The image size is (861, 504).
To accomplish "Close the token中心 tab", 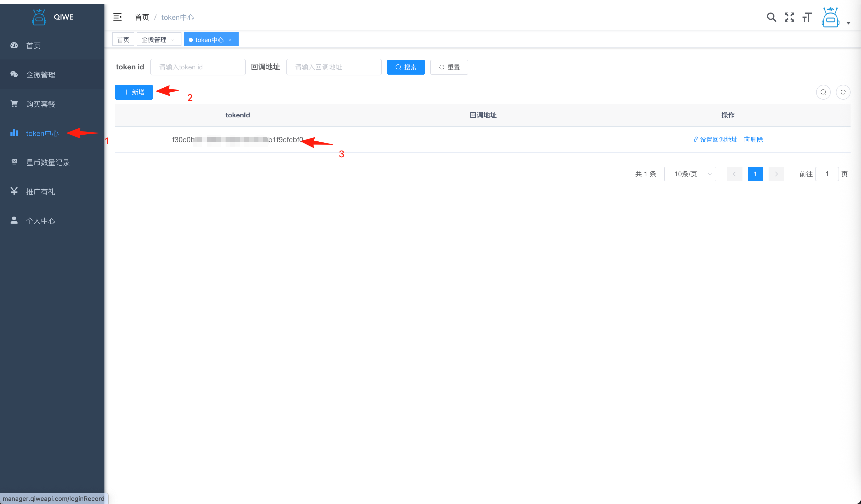I will [x=230, y=40].
